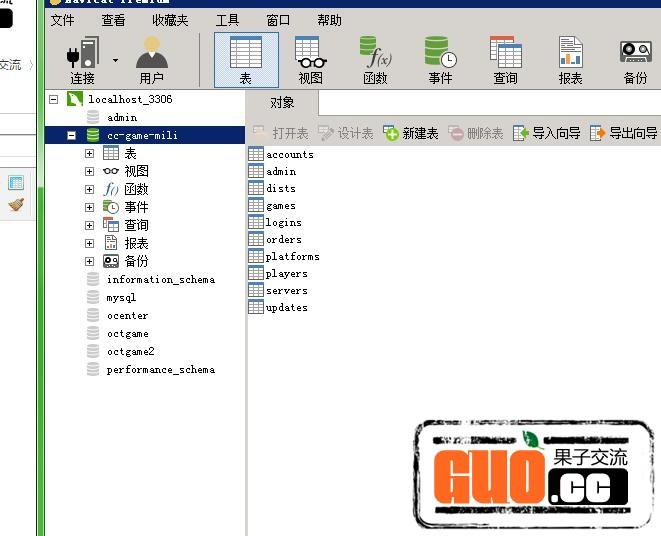Click the 函数 (Function) toolbar icon
The width and height of the screenshot is (661, 536).
(375, 59)
